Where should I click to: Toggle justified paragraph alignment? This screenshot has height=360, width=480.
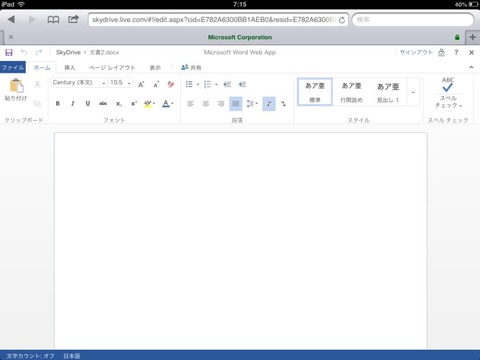(236, 104)
